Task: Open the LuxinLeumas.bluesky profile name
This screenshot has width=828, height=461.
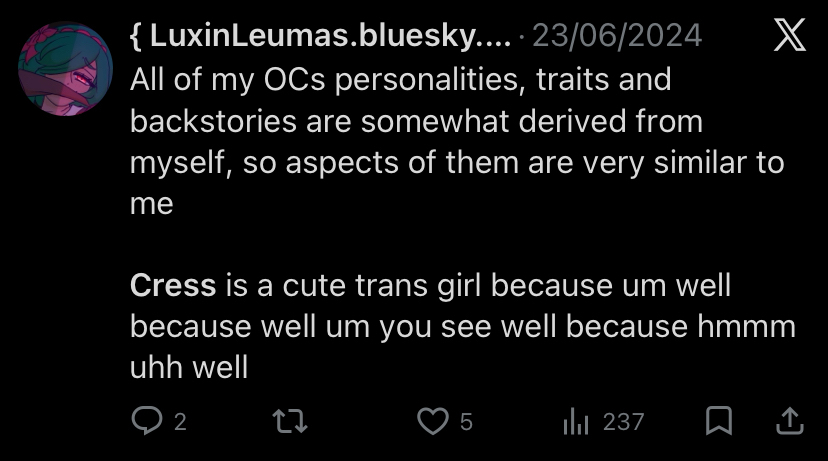Action: pos(320,37)
